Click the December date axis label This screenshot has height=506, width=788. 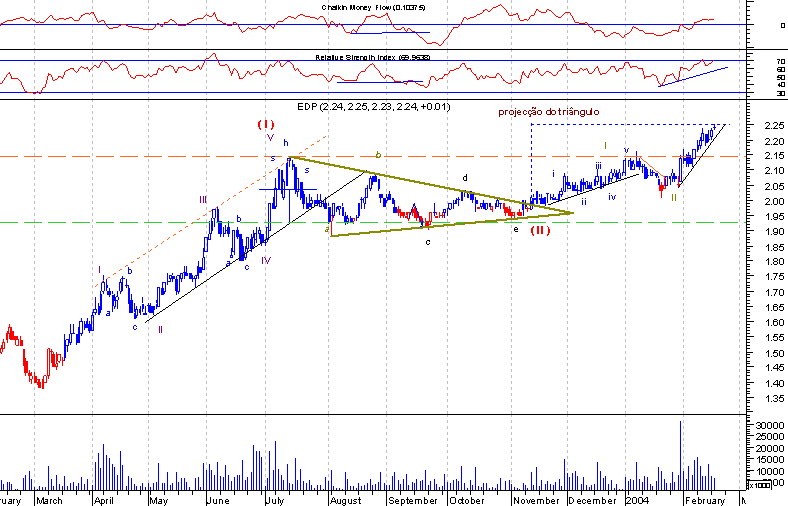coord(593,500)
